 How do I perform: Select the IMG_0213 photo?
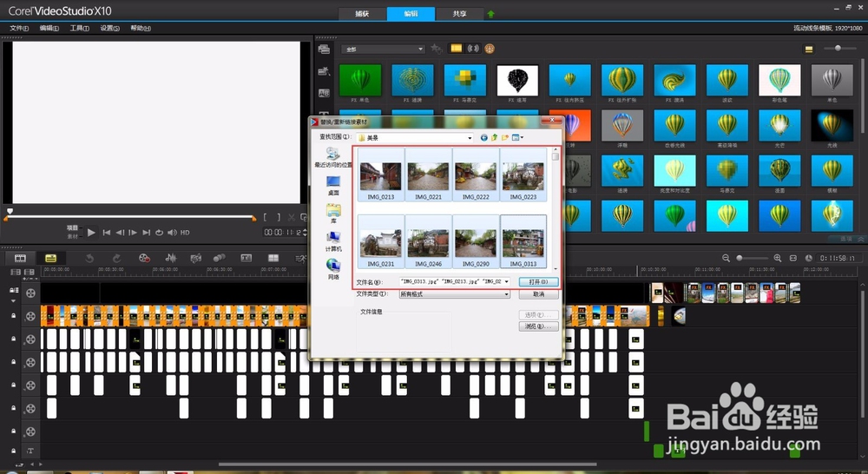pos(381,176)
